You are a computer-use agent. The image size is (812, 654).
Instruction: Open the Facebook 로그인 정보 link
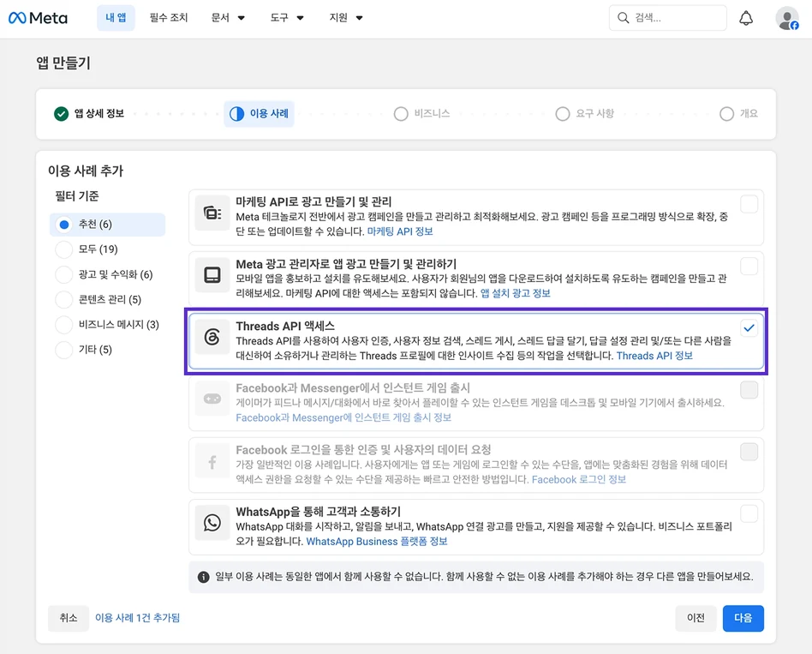pyautogui.click(x=579, y=479)
